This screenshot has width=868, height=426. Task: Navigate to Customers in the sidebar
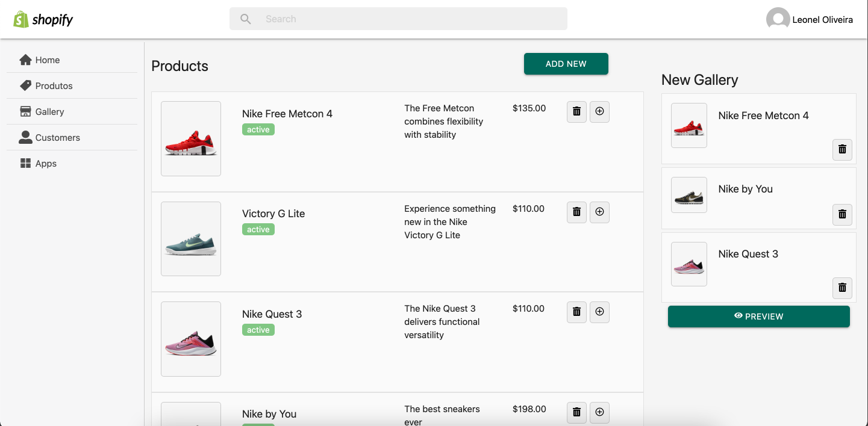(57, 137)
